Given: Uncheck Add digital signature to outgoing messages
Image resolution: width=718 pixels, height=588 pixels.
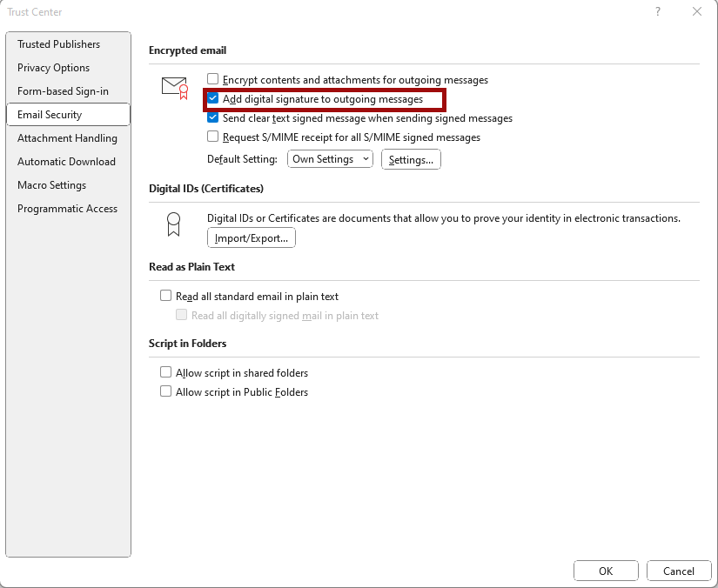Looking at the screenshot, I should coord(212,98).
